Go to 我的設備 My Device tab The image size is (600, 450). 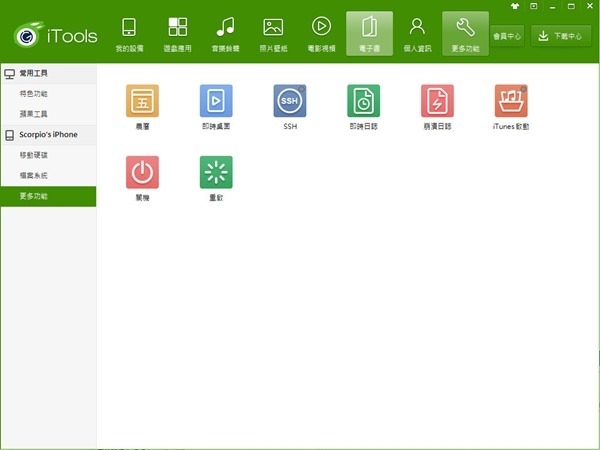pos(130,34)
